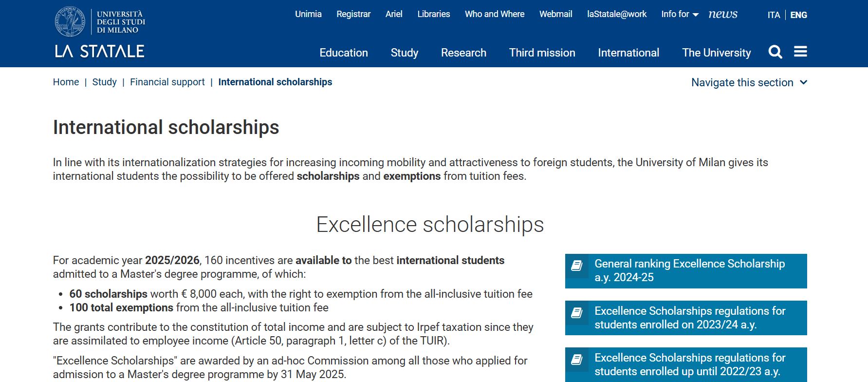Viewport: 868px width, 382px height.
Task: Click book icon beside 2023/24 regulations link
Action: pyautogui.click(x=577, y=313)
